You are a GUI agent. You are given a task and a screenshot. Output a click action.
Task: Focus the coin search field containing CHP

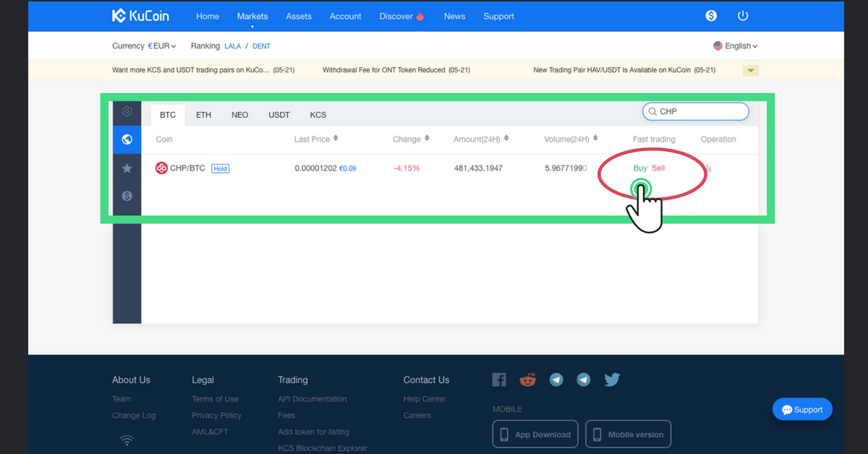click(696, 111)
